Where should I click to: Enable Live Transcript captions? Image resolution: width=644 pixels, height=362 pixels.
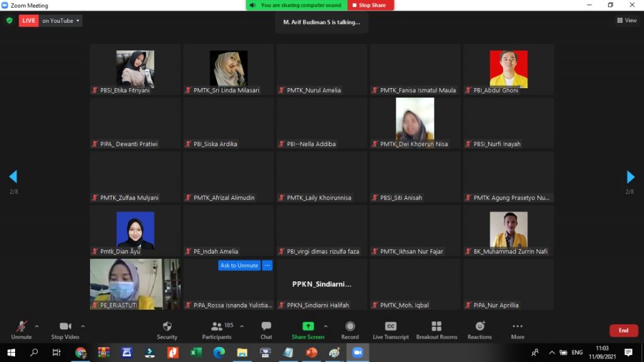click(x=391, y=327)
